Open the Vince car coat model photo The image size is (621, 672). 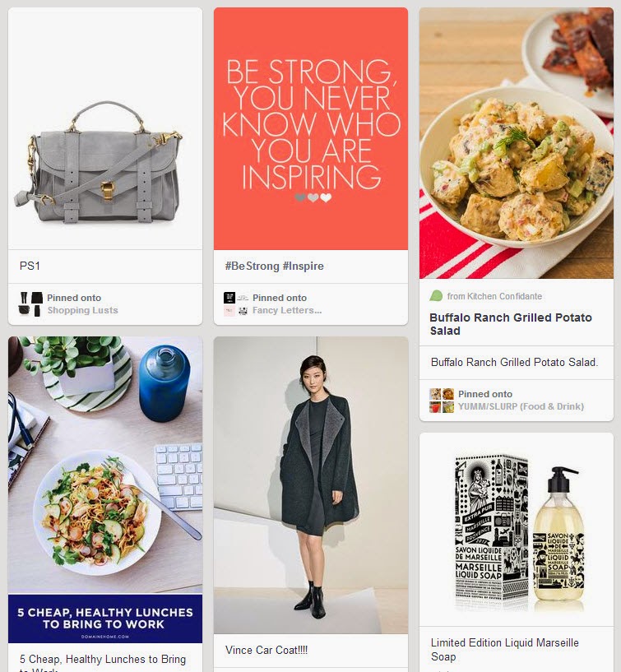pyautogui.click(x=311, y=485)
